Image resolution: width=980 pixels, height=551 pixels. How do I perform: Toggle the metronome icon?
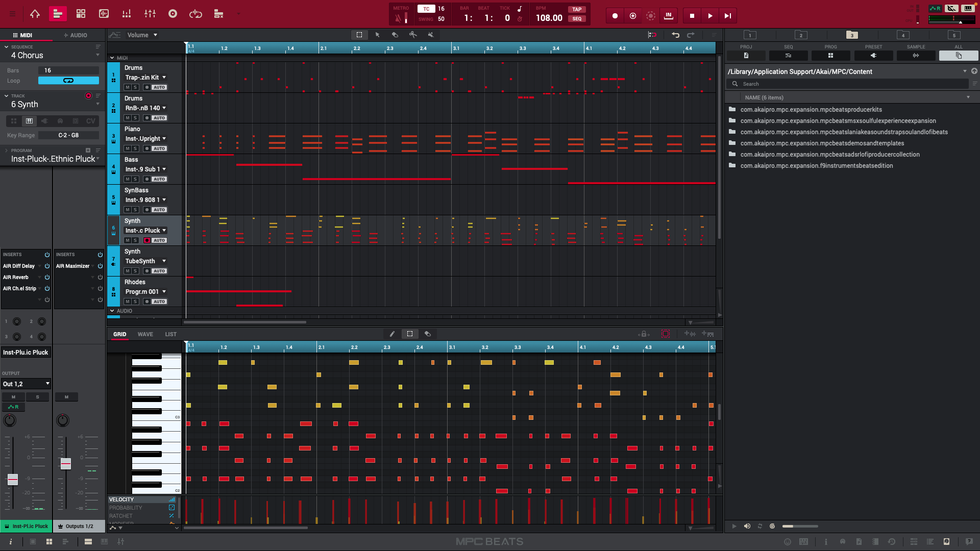tap(398, 18)
